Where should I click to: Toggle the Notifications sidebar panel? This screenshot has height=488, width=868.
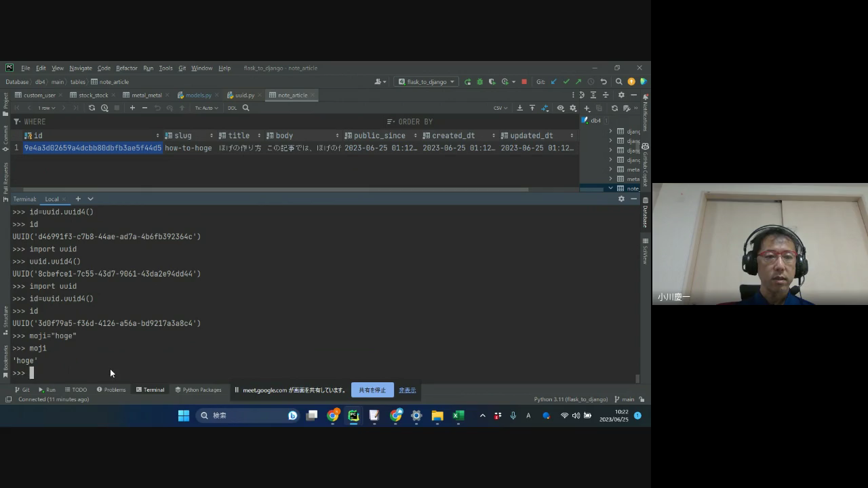tap(645, 117)
